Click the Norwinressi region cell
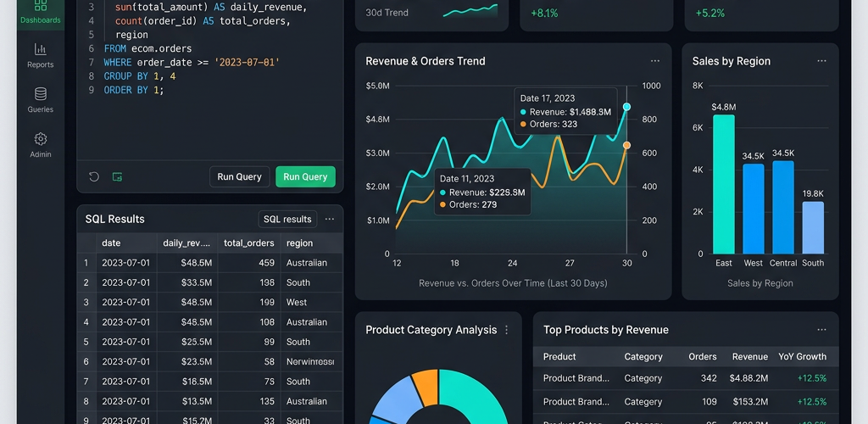Viewport: 868px width, 424px height. point(310,362)
